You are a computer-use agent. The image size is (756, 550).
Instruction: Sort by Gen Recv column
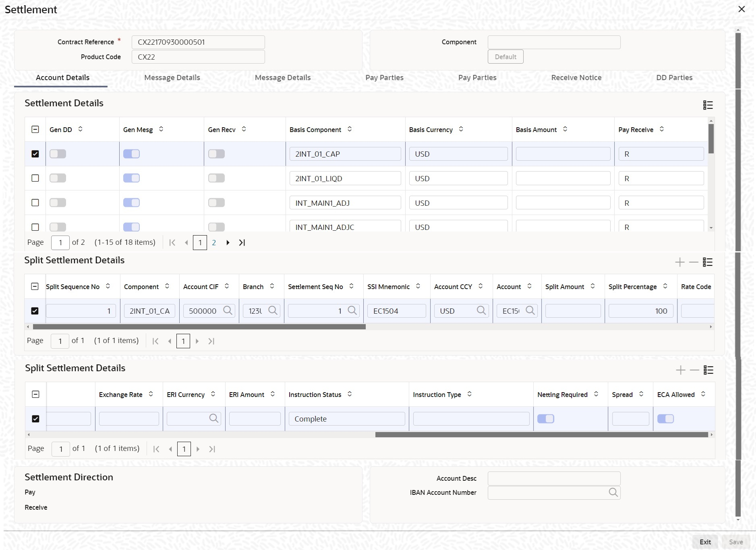pyautogui.click(x=244, y=129)
